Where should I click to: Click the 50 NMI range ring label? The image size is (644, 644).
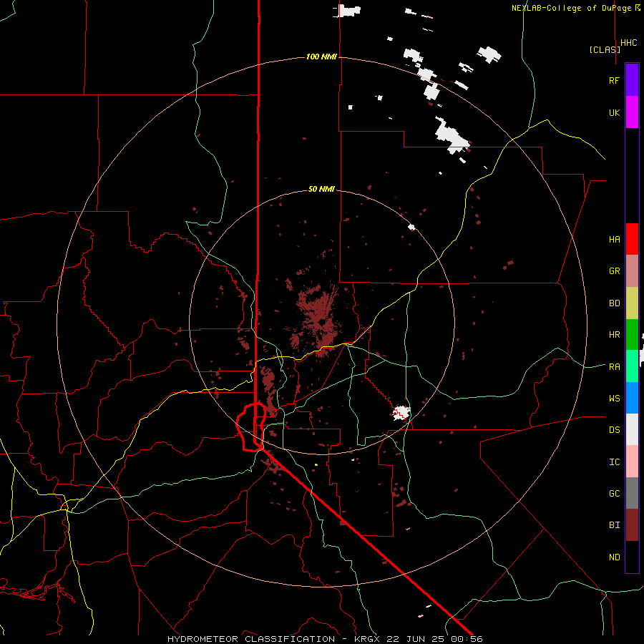click(x=321, y=189)
